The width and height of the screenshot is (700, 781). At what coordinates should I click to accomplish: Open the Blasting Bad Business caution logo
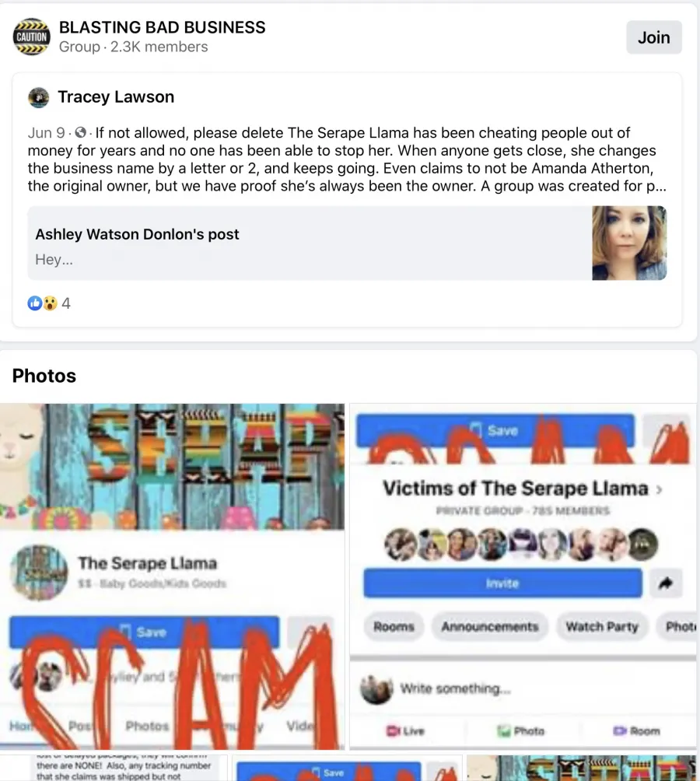pyautogui.click(x=31, y=37)
